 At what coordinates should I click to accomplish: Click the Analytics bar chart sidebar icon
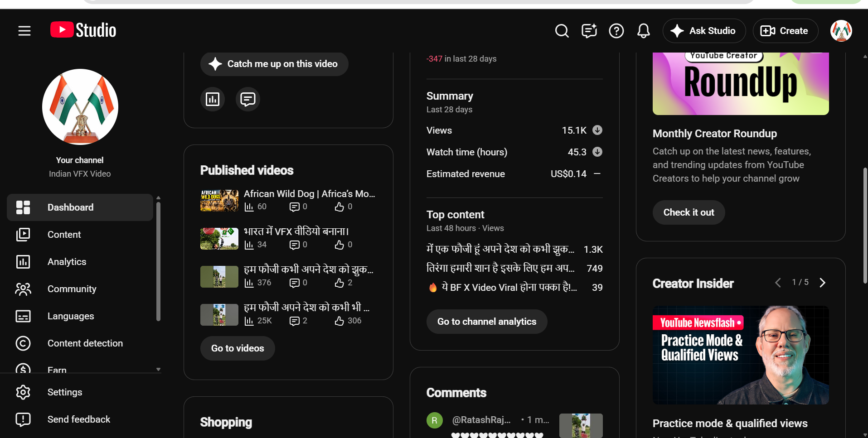coord(23,262)
